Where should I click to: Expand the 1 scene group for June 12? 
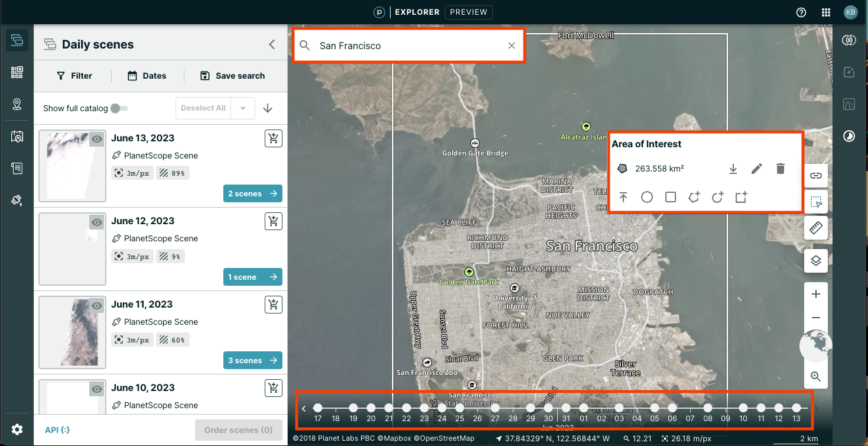pyautogui.click(x=252, y=277)
